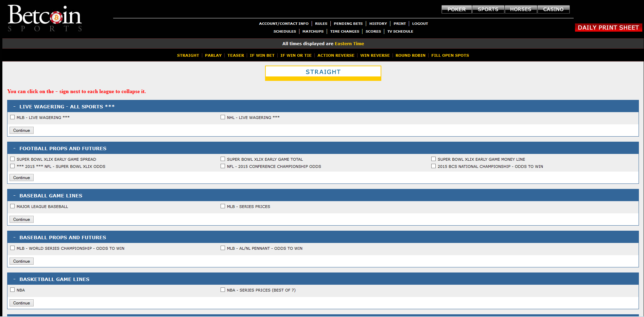Viewport: 644px width, 317px height.
Task: Collapse the Live Wagering - All Sports section
Action: [x=14, y=107]
